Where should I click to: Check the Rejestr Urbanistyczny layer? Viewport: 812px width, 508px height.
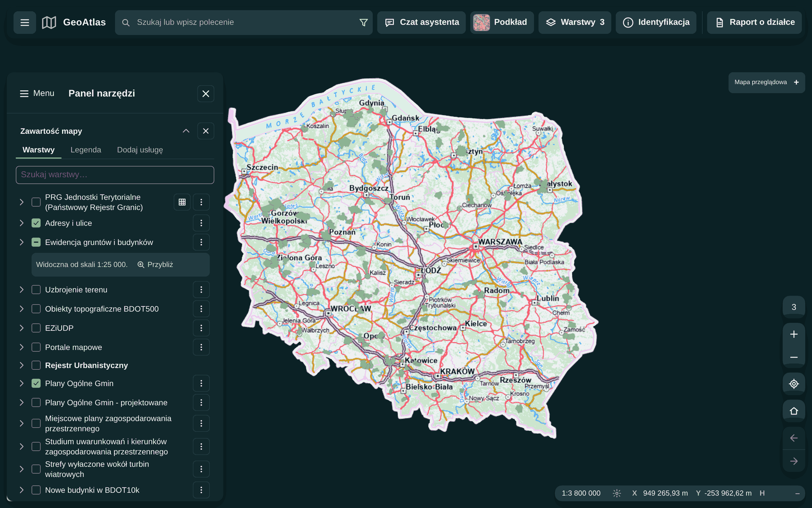[x=36, y=365]
